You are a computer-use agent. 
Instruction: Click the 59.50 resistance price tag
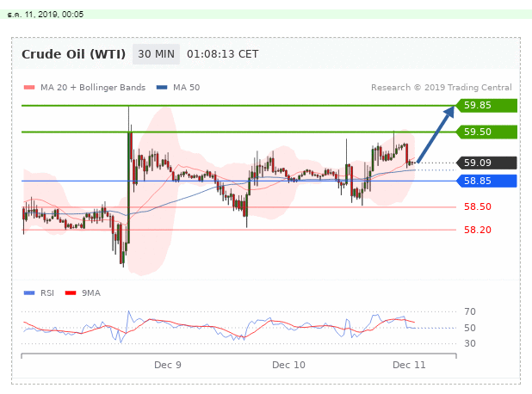click(x=486, y=132)
